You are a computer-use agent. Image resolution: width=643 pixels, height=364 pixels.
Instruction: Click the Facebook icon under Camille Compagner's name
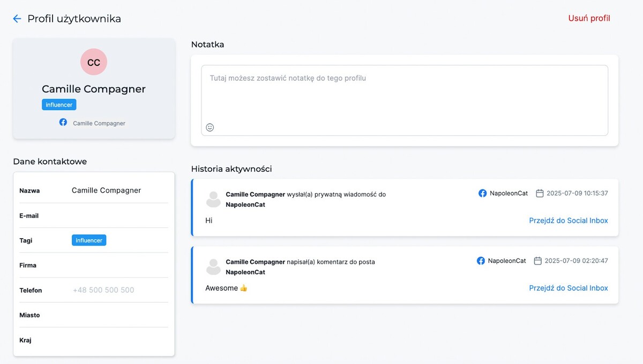coord(63,123)
